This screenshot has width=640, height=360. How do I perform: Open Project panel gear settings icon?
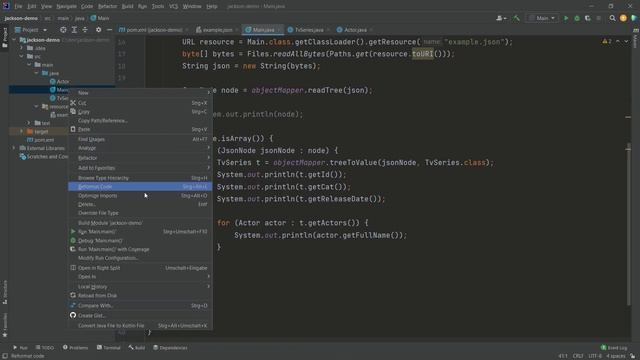coord(98,30)
